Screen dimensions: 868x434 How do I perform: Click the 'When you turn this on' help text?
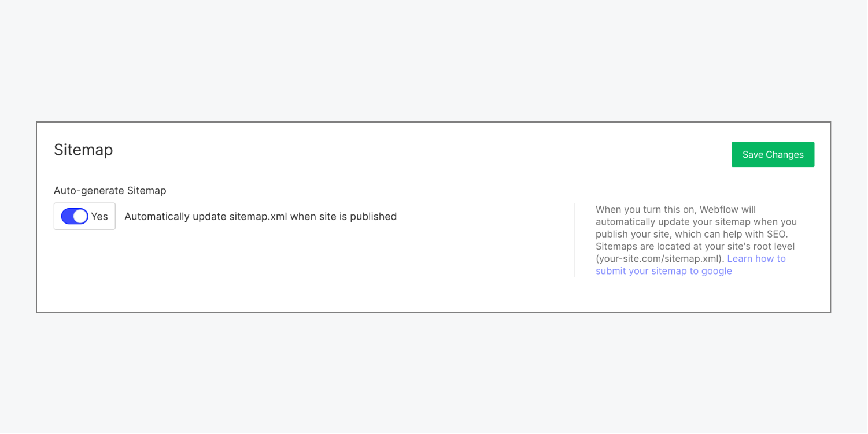pyautogui.click(x=696, y=240)
